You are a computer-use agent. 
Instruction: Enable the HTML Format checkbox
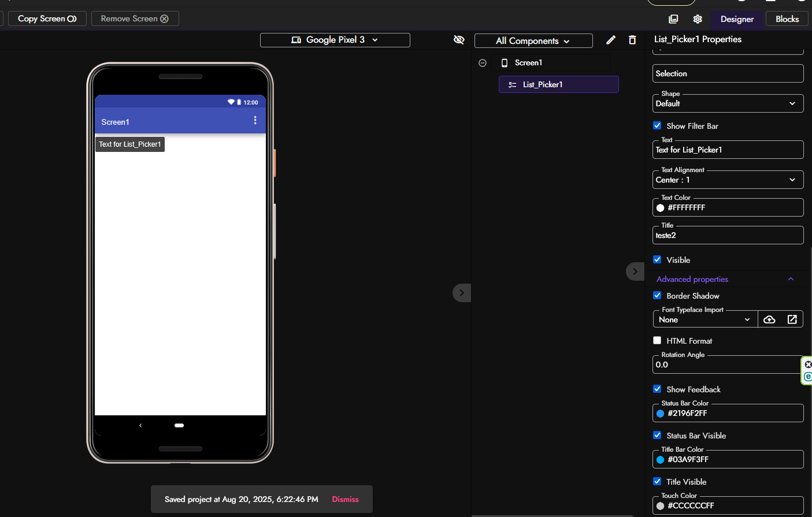657,340
